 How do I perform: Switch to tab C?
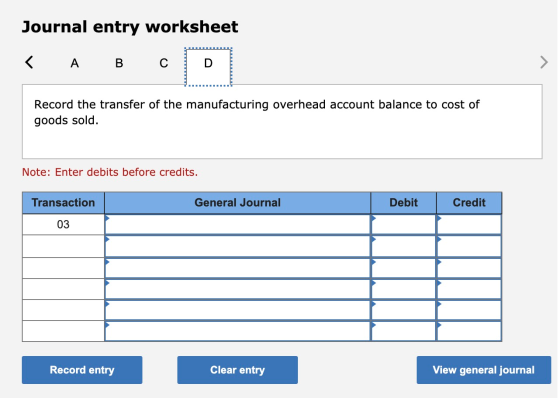pos(164,63)
